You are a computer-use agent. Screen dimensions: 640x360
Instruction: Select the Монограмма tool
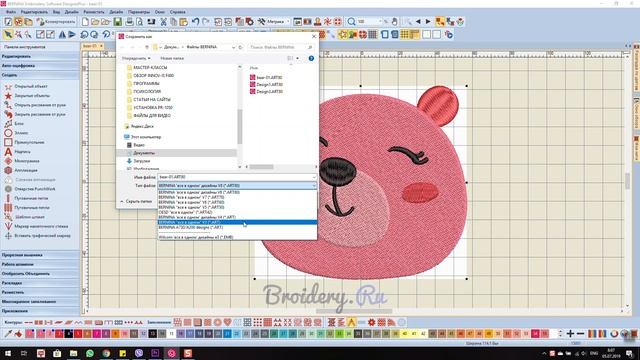click(22, 161)
